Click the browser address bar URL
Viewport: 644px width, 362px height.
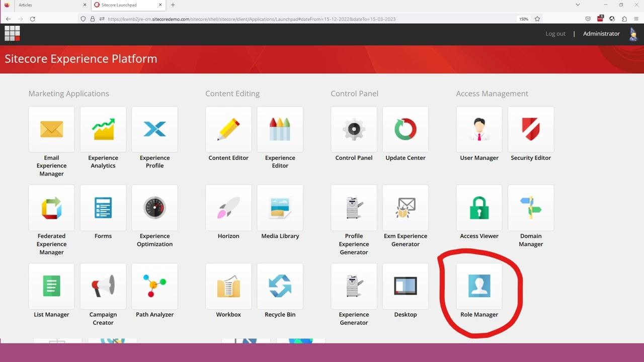[252, 19]
